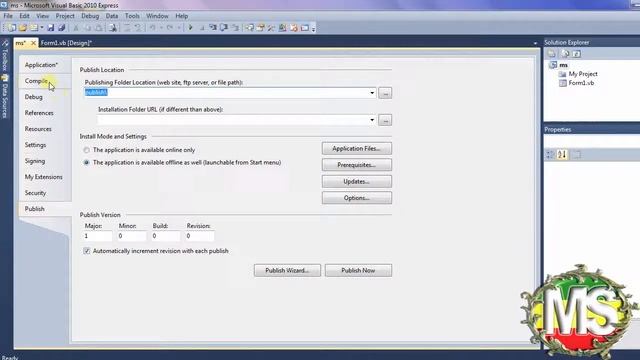Screen dimensions: 640x360
Task: Open the Project menu
Action: tap(65, 16)
